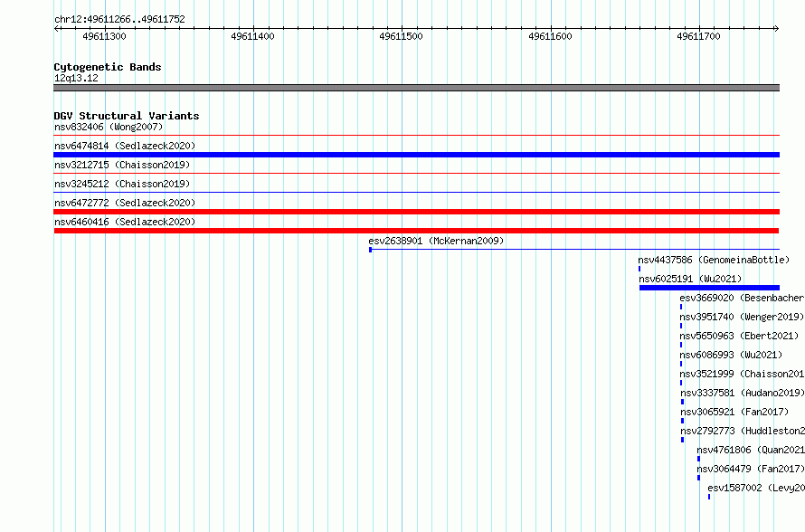This screenshot has height=532, width=805.
Task: Click the thick blue nsv6025191 variant bar
Action: click(x=709, y=288)
